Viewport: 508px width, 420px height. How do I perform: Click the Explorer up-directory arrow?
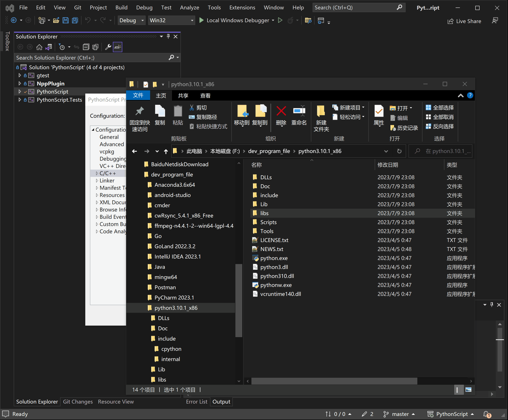(x=166, y=151)
